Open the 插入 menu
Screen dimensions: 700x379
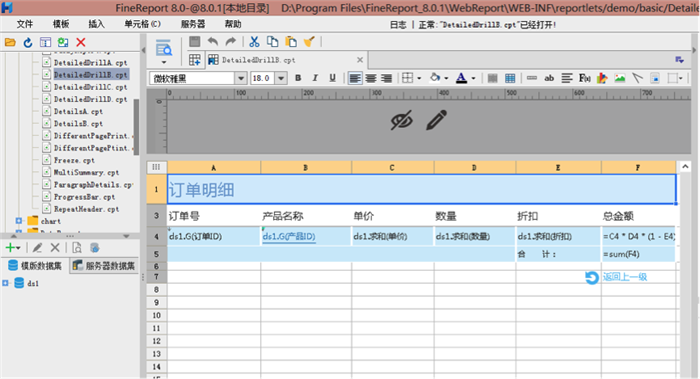(96, 24)
